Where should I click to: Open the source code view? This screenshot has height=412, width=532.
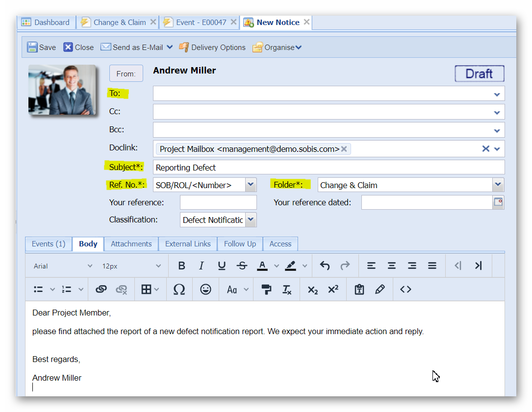pyautogui.click(x=405, y=290)
